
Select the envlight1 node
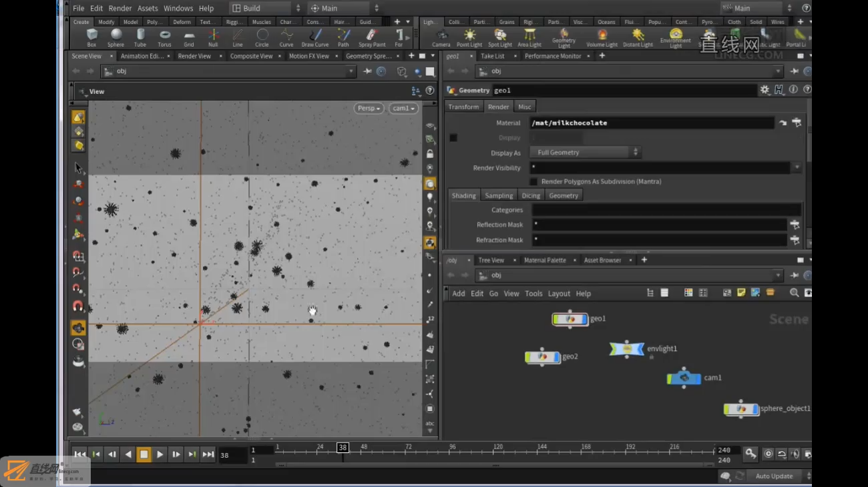tap(626, 348)
